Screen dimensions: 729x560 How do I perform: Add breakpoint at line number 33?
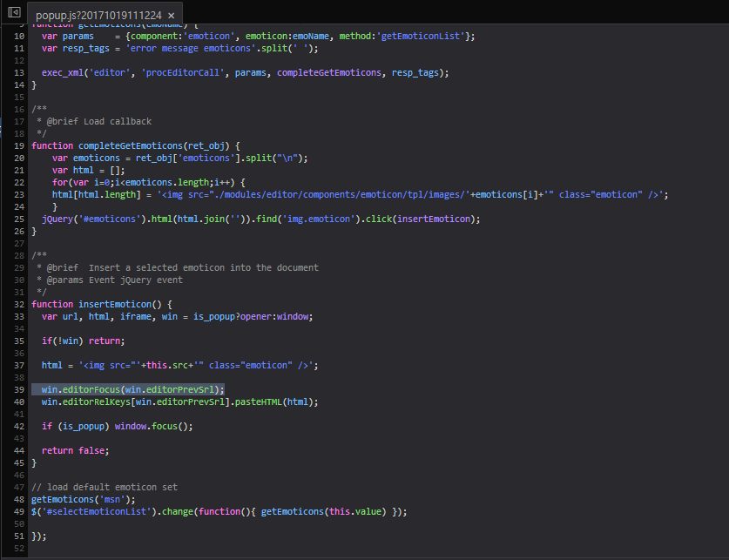[x=19, y=316]
